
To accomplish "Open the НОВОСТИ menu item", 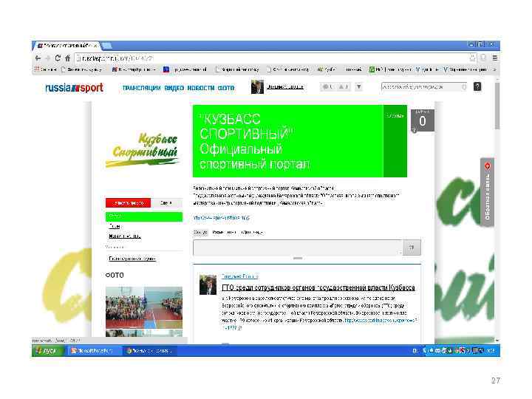I will [x=201, y=88].
